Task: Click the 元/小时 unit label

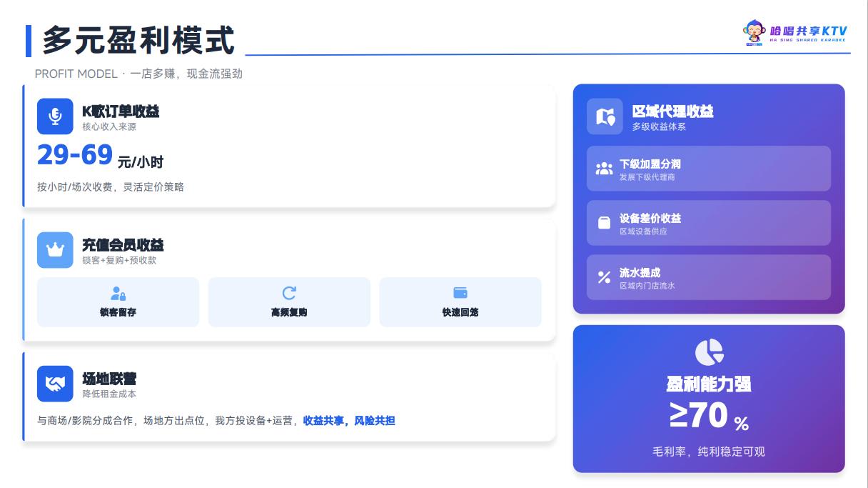Action: (141, 162)
